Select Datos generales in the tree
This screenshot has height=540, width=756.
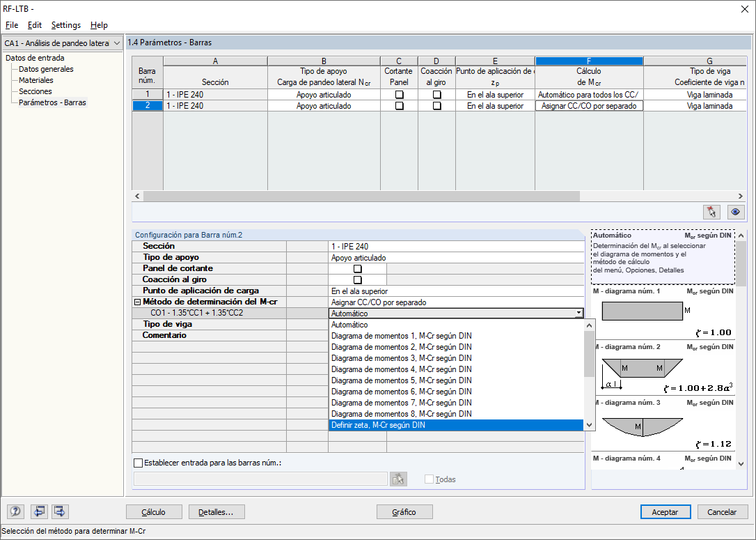tap(46, 69)
